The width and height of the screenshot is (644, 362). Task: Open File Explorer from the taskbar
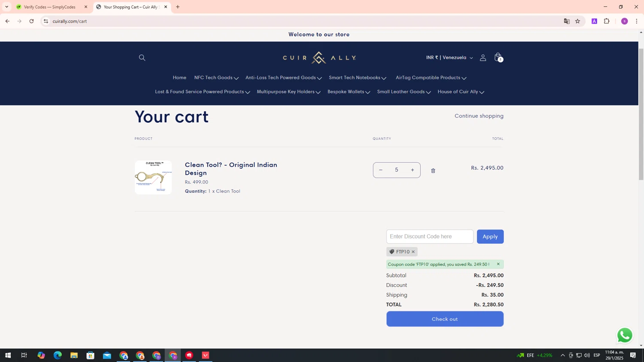(x=74, y=355)
